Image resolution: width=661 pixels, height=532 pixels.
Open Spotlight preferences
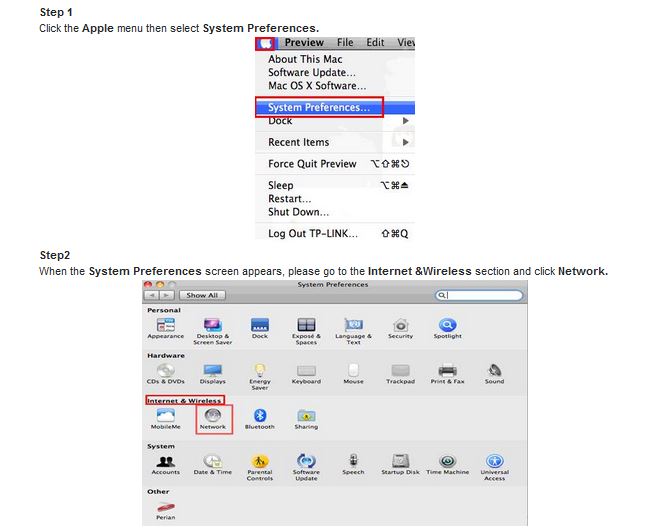click(x=447, y=325)
